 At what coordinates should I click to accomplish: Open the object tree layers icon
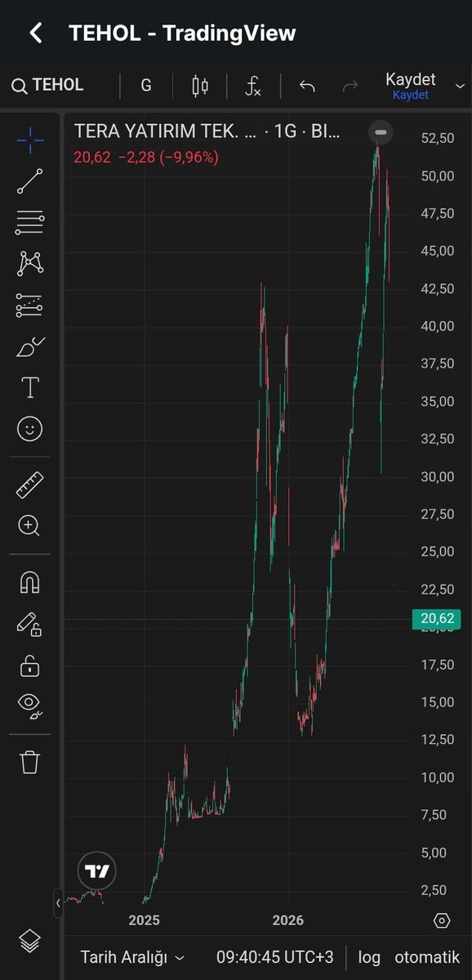29,942
